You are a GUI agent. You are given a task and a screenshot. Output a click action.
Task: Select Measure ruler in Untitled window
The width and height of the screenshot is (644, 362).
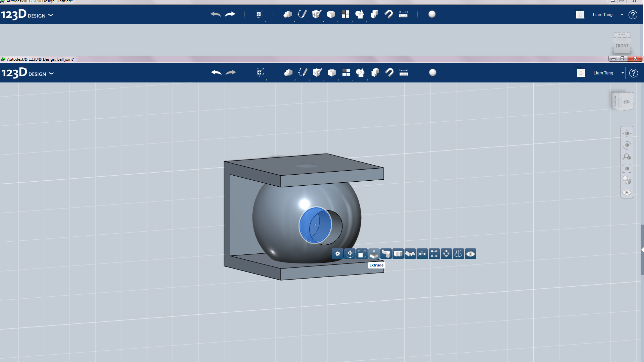403,14
